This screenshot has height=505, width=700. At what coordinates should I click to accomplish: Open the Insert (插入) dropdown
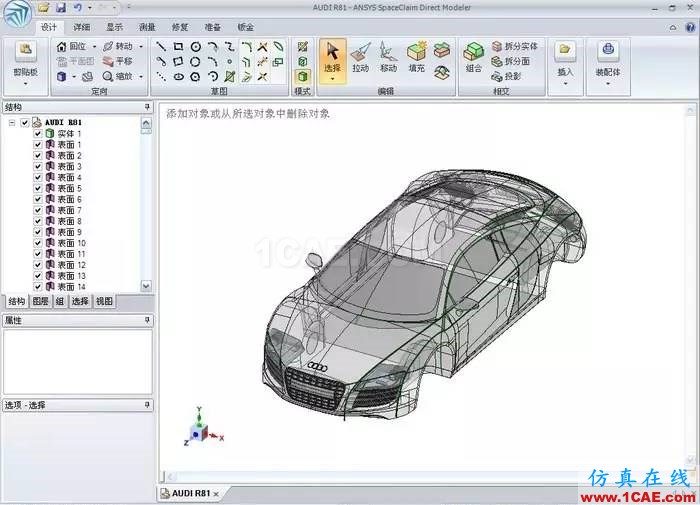(x=565, y=83)
